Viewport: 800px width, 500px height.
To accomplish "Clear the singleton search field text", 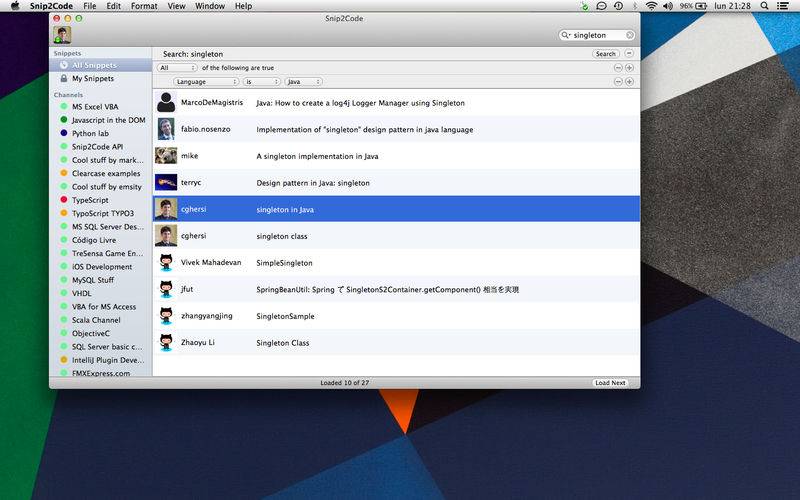I will (x=630, y=35).
